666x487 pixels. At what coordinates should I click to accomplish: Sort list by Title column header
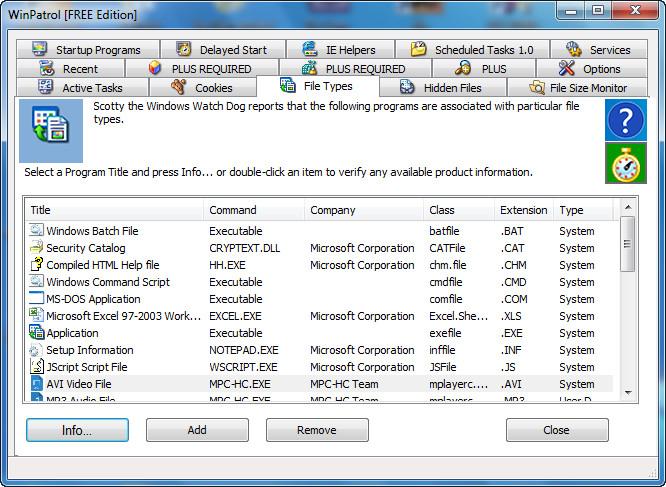click(x=114, y=210)
